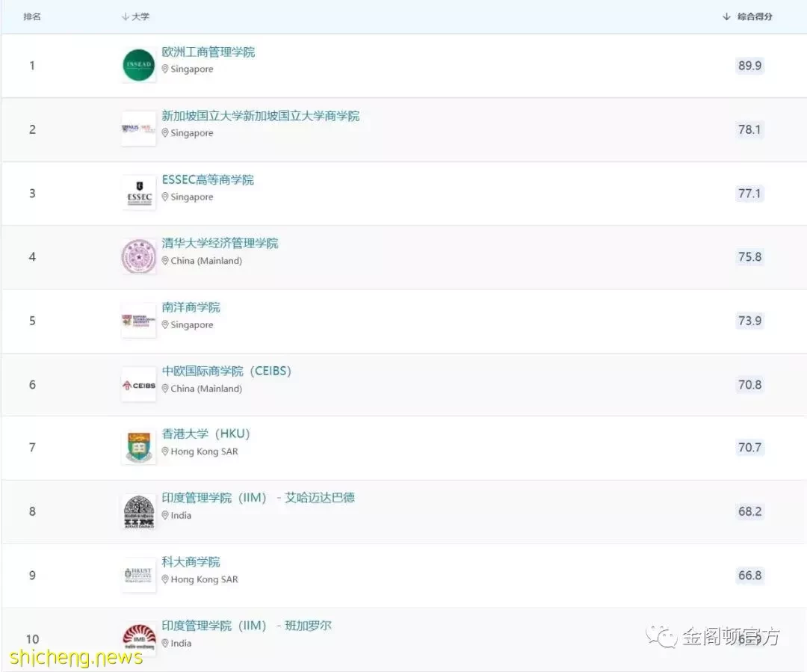This screenshot has width=807, height=672.
Task: Click the 70.7 score value
Action: (750, 448)
